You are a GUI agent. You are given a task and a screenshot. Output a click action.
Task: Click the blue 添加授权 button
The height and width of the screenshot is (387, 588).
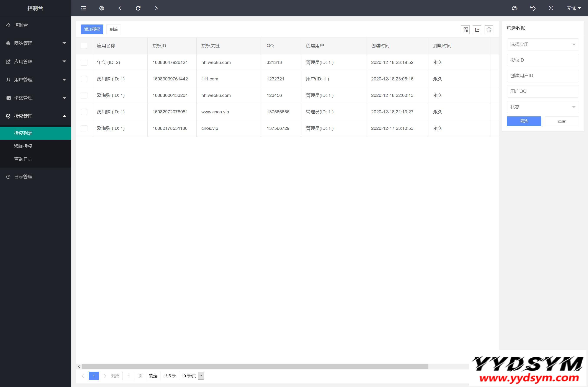tap(92, 29)
